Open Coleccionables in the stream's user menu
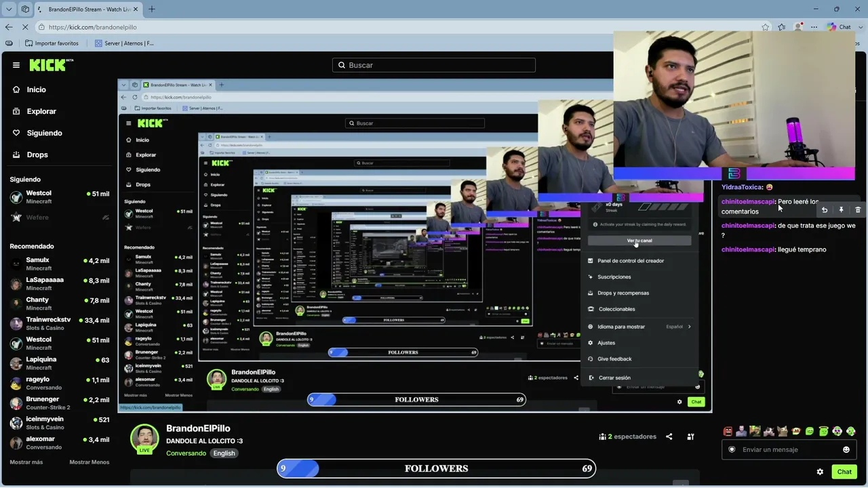868x488 pixels. point(612,309)
